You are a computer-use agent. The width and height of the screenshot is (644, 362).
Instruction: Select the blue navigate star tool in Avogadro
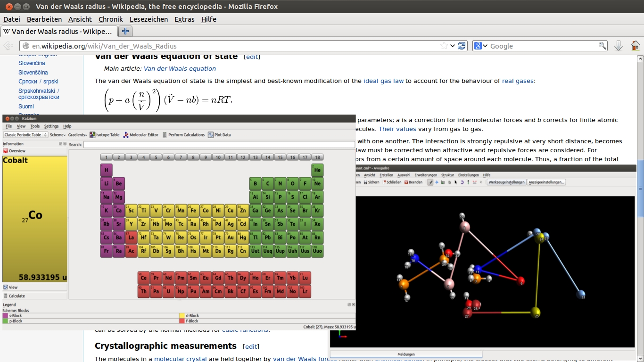pos(437,182)
